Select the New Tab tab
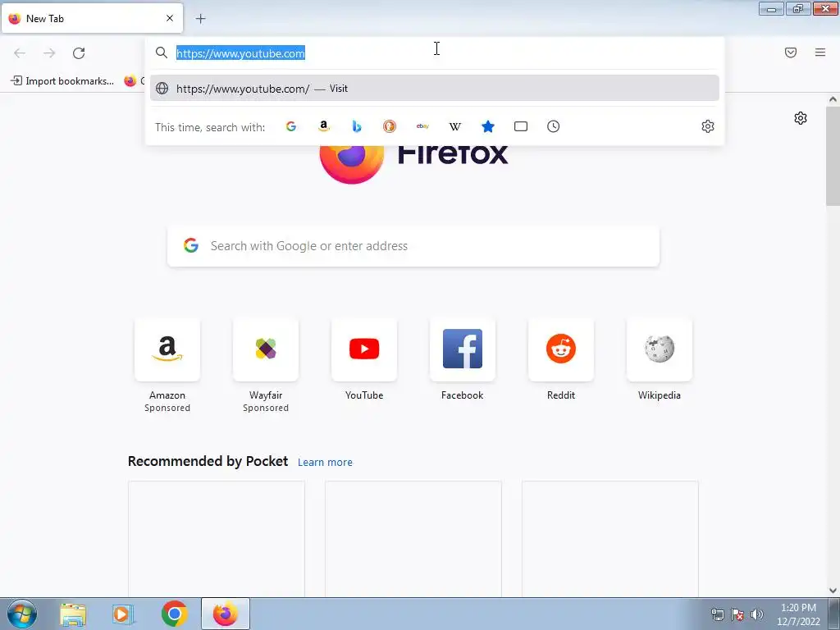 click(92, 18)
